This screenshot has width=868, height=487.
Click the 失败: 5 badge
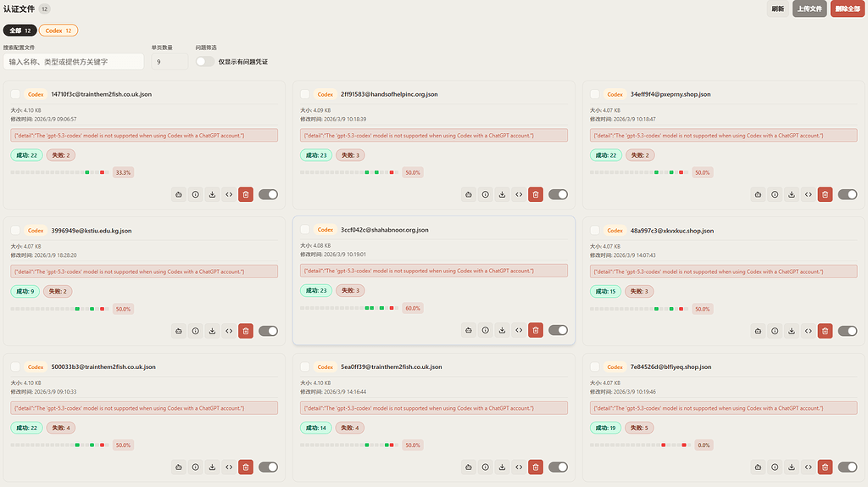tap(639, 428)
